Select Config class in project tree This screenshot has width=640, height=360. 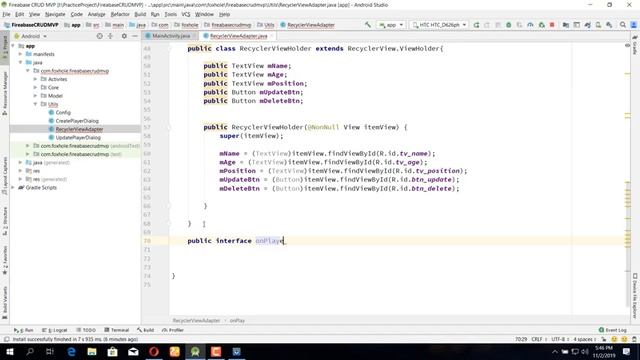point(63,112)
